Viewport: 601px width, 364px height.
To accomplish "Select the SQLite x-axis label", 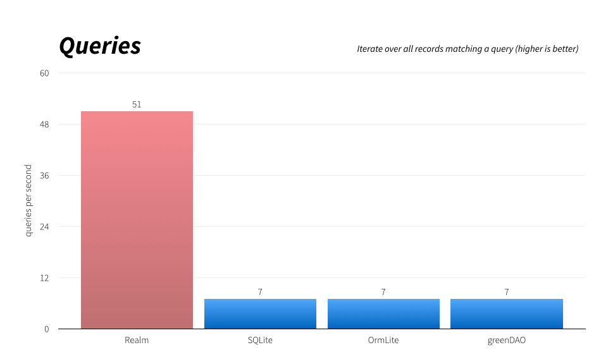I will pyautogui.click(x=260, y=341).
